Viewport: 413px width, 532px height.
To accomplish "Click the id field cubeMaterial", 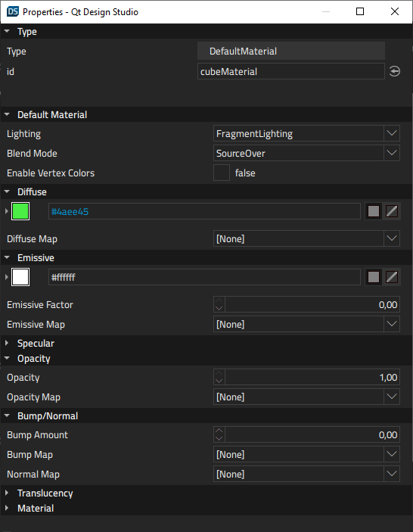I will tap(291, 71).
